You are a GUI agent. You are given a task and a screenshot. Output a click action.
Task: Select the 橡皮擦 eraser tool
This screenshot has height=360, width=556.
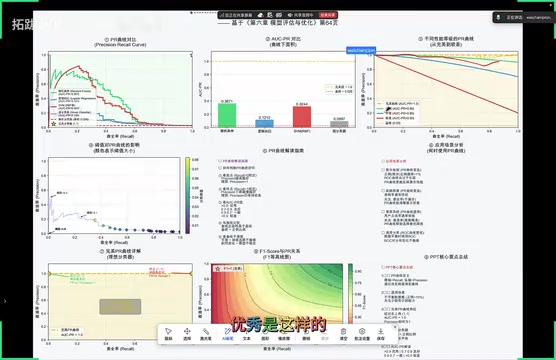(x=284, y=334)
